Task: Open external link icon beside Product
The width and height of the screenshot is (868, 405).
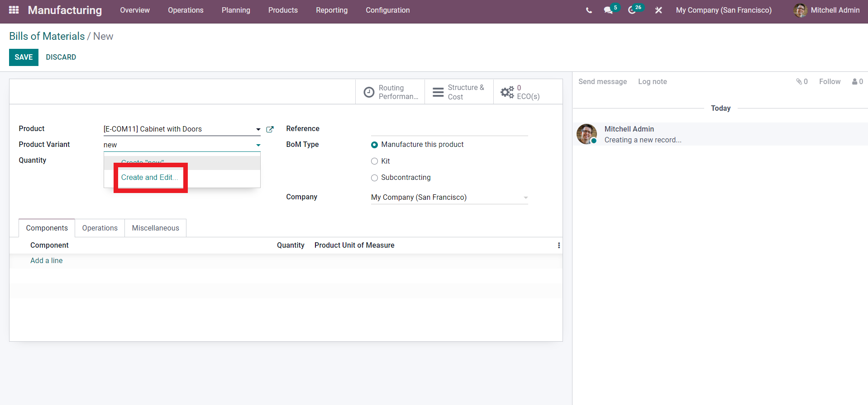Action: tap(270, 129)
